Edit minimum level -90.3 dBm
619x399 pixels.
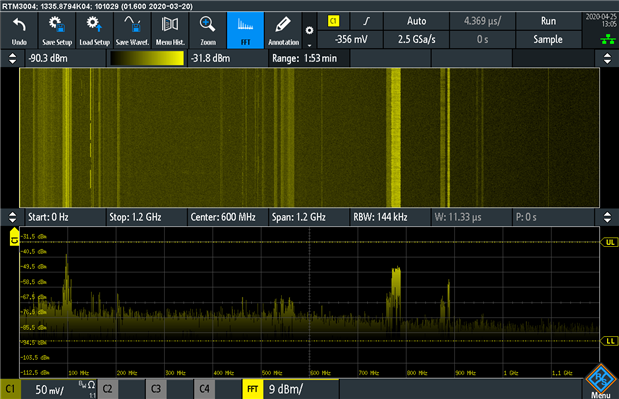66,58
